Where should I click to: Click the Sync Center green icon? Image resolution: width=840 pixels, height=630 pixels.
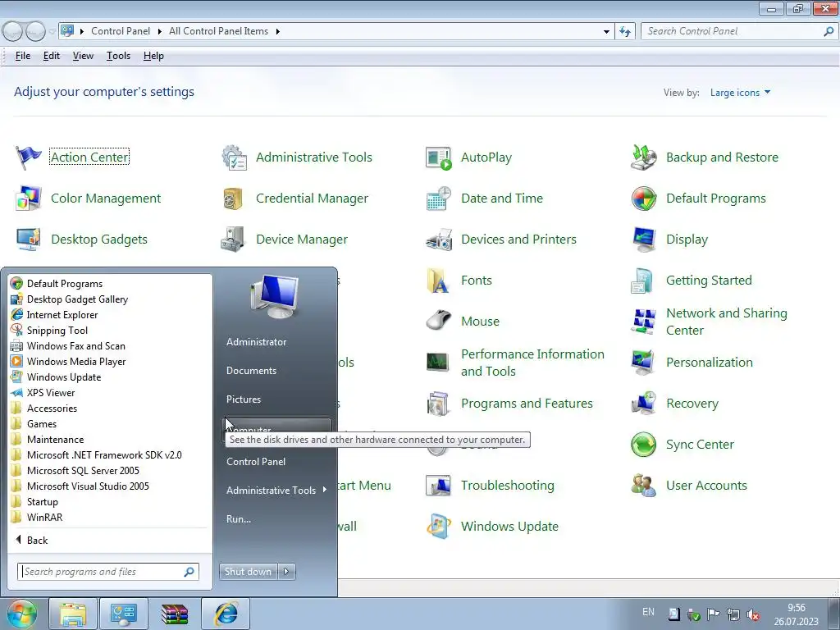tap(643, 445)
